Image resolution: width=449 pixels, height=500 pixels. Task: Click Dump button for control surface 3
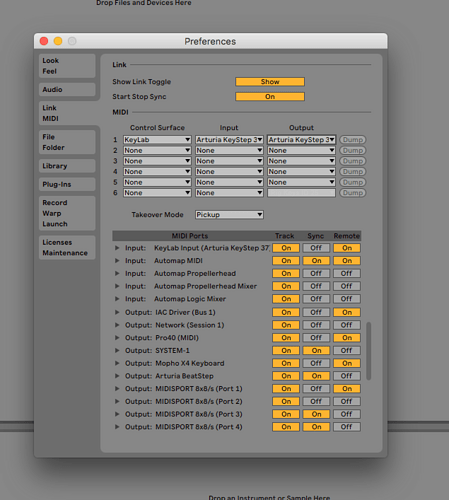pyautogui.click(x=353, y=161)
